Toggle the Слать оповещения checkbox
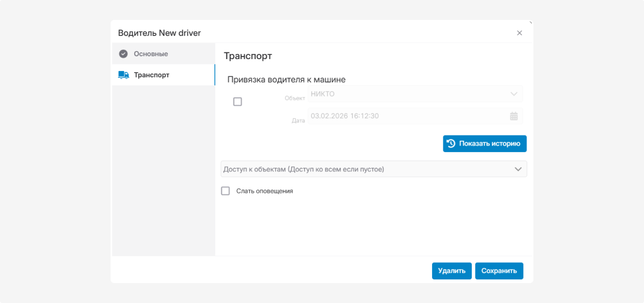The height and width of the screenshot is (303, 644). [x=225, y=191]
